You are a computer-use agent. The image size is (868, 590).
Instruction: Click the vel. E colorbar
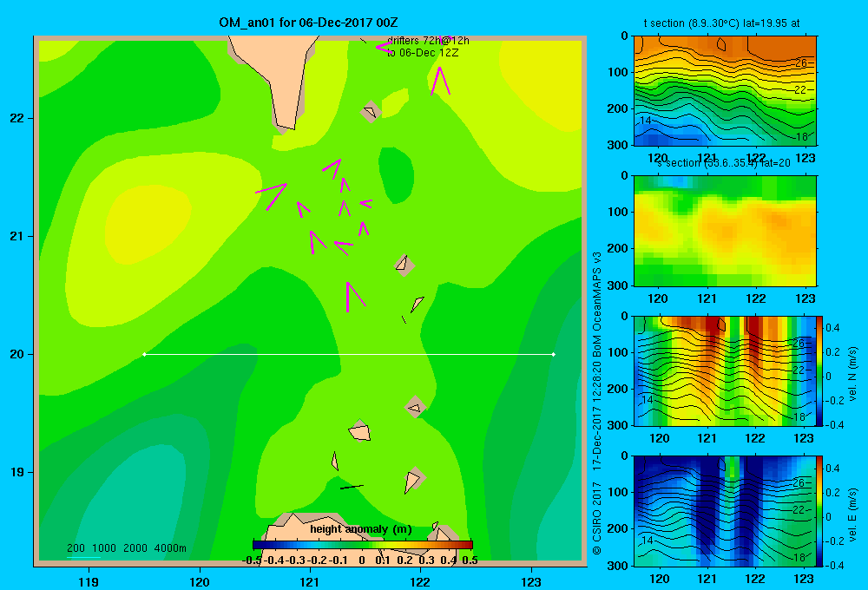[x=819, y=511]
